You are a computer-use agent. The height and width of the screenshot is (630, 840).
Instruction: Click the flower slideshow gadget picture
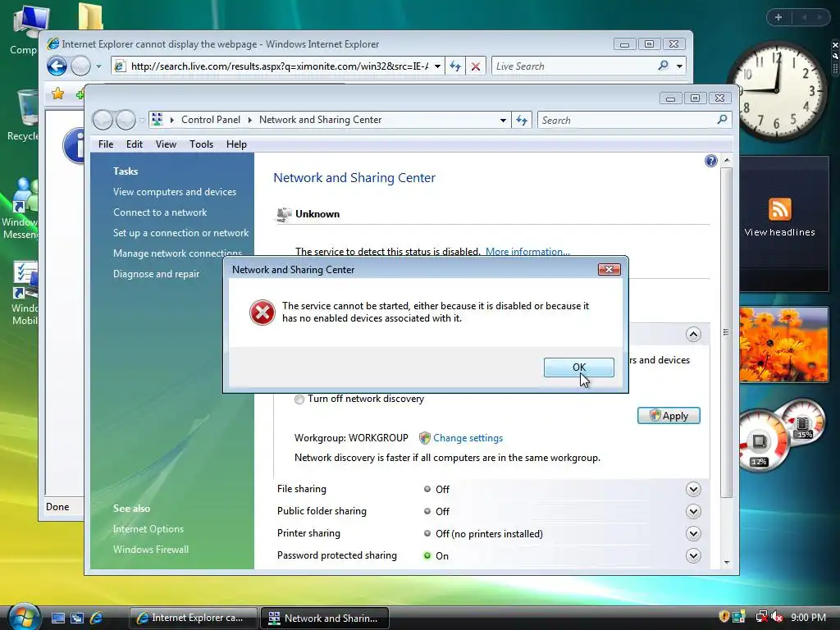[783, 345]
